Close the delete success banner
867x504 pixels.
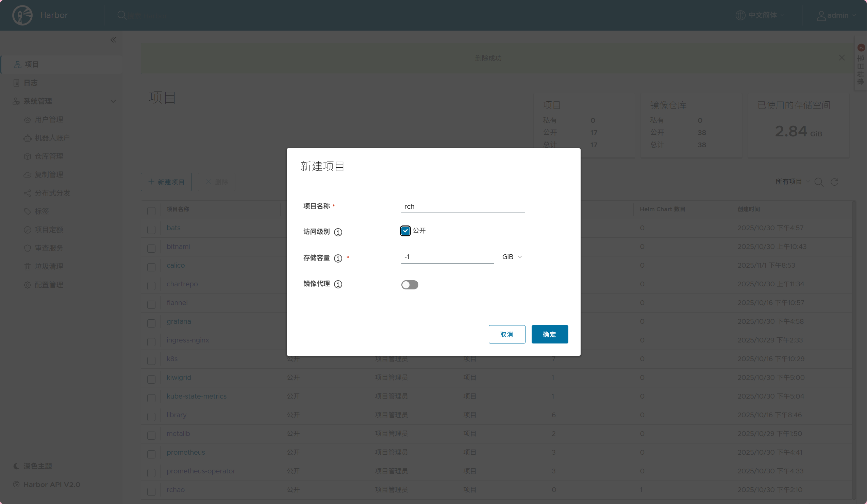click(841, 58)
